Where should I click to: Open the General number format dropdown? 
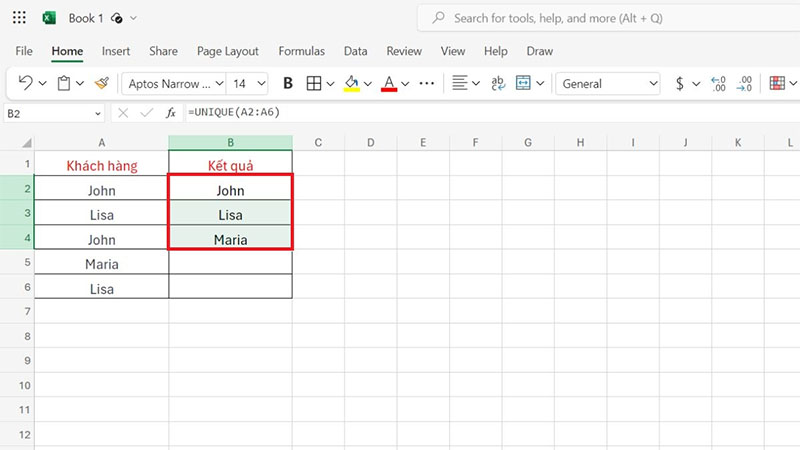coord(608,84)
